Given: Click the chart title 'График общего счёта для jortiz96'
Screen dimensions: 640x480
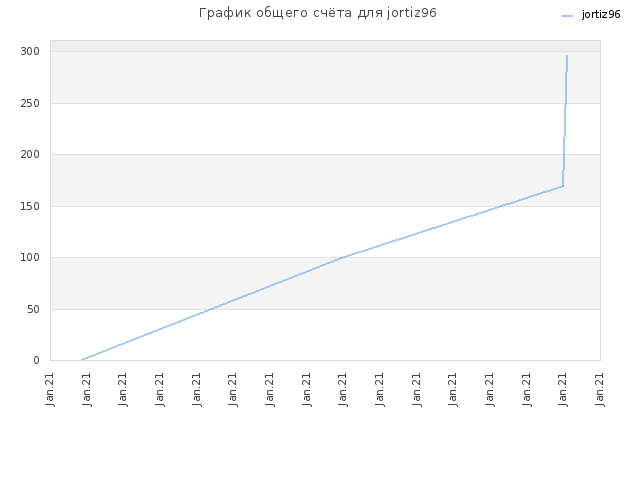Looking at the screenshot, I should 318,13.
